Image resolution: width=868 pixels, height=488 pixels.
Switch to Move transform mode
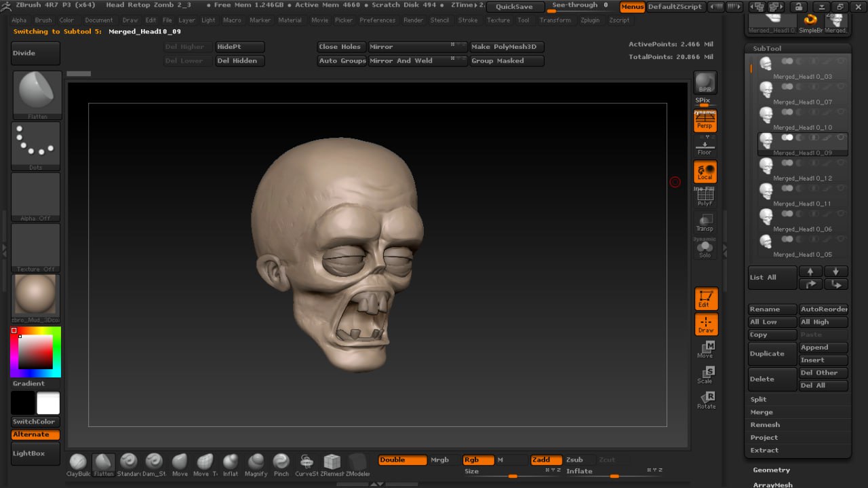click(705, 350)
